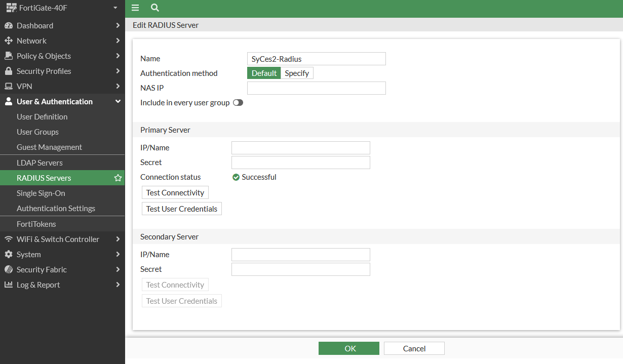Click the Dashboard gauge icon
Screen dimensions: 623x364
[8, 25]
